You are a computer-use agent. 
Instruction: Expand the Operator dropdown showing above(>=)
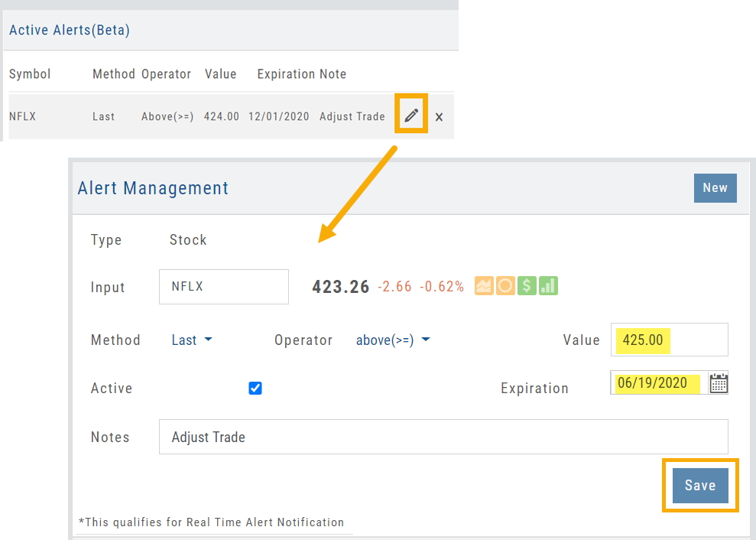(x=393, y=340)
